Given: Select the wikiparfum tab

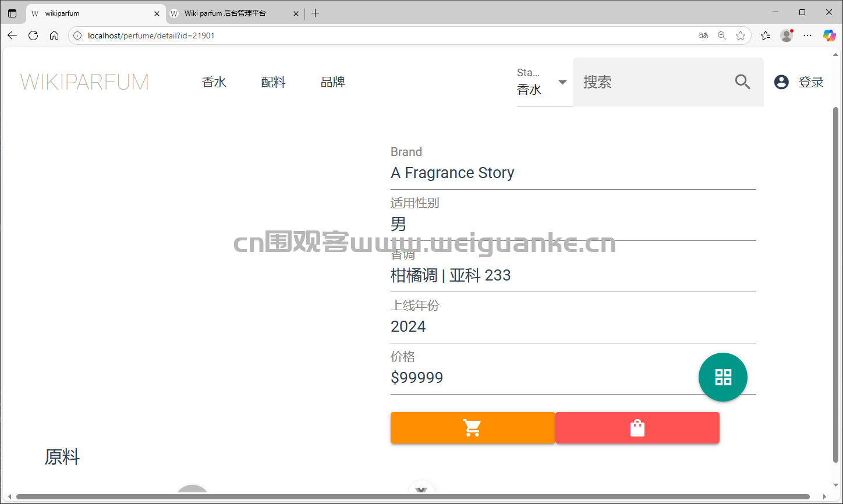Looking at the screenshot, I should pyautogui.click(x=95, y=13).
